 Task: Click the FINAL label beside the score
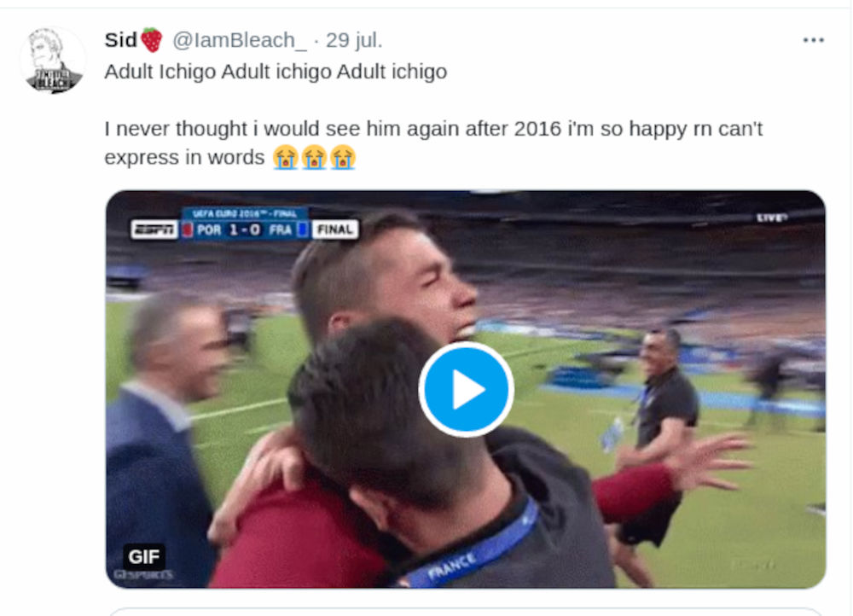click(334, 230)
